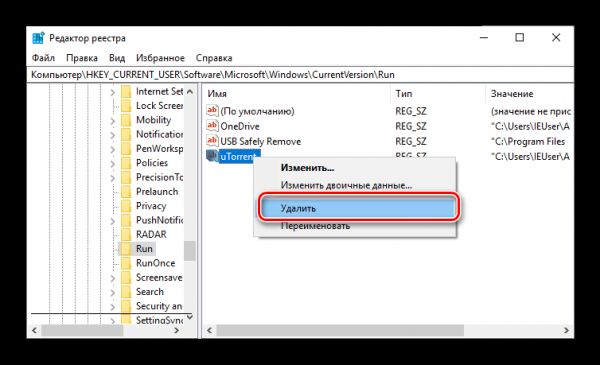Click values pane scroll left arrow
Screen dimensions: 600x365
tap(209, 330)
